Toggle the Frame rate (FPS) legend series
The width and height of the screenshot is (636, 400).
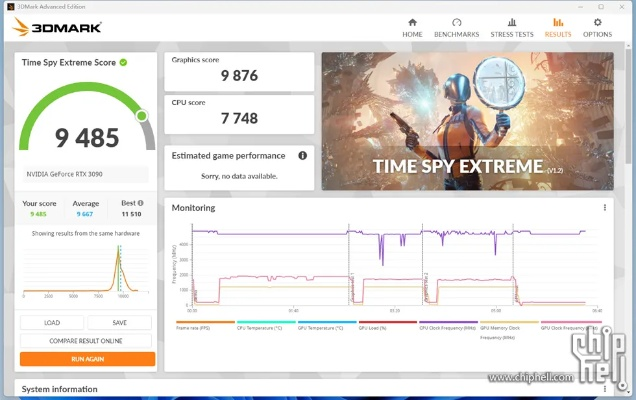coord(191,327)
